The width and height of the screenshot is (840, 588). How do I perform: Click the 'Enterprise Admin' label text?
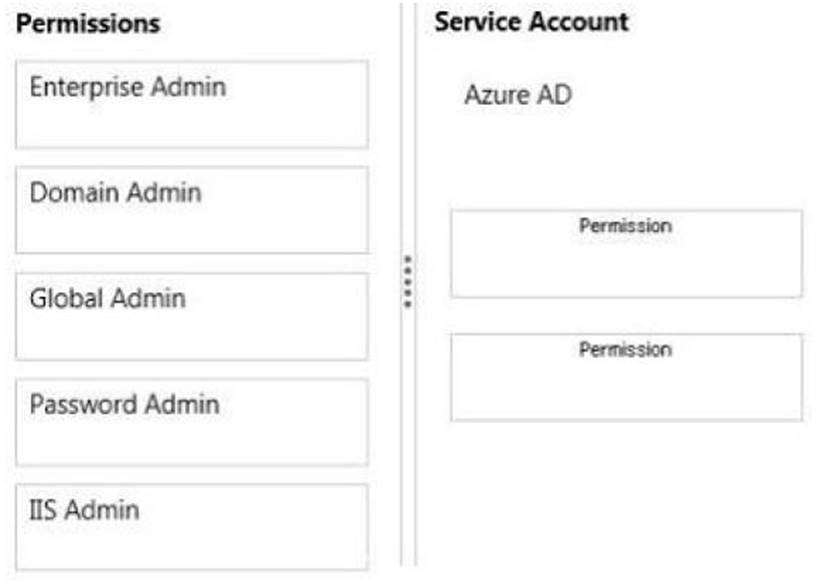[127, 87]
